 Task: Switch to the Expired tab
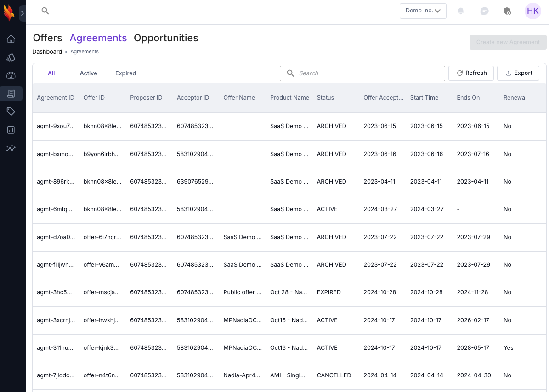125,73
